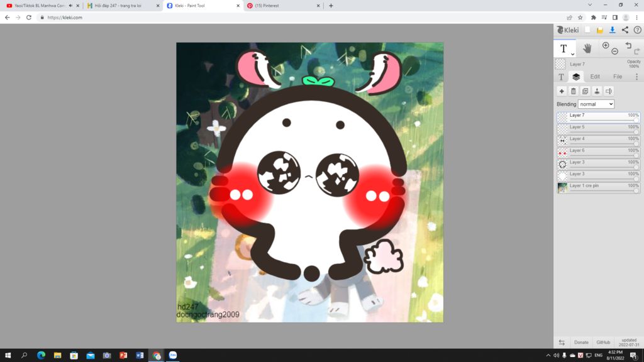Switch to the Edit tab
Screen dimensions: 644x362
pos(594,77)
